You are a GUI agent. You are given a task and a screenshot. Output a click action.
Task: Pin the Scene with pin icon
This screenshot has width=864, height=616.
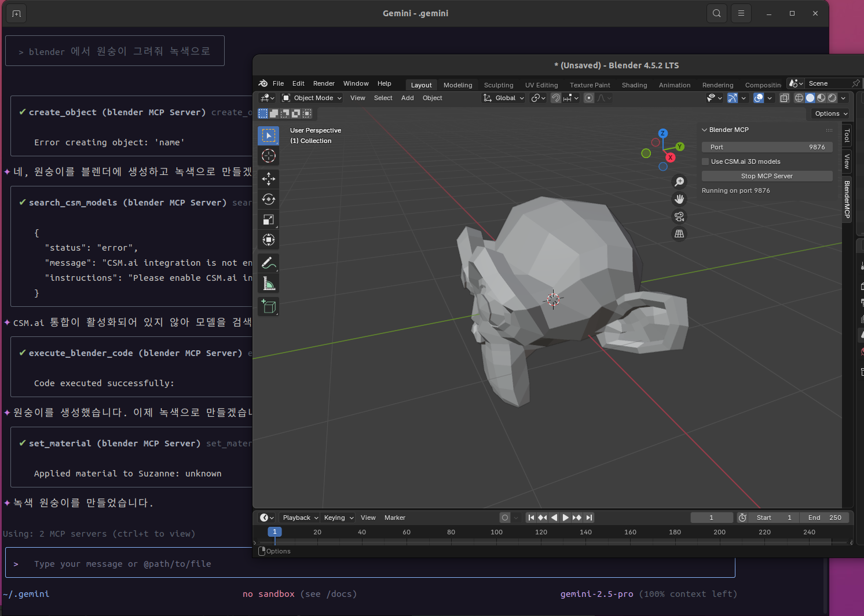855,83
